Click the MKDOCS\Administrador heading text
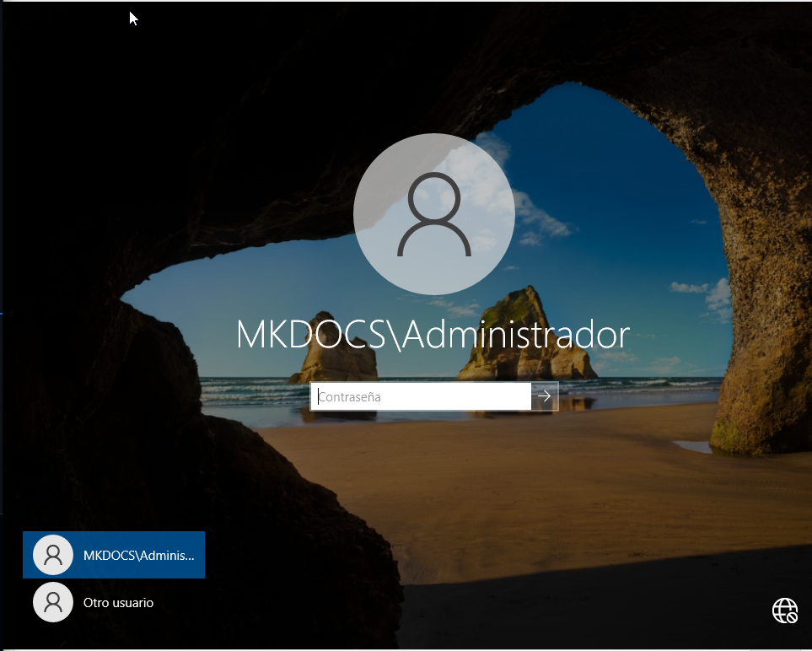 (x=433, y=335)
